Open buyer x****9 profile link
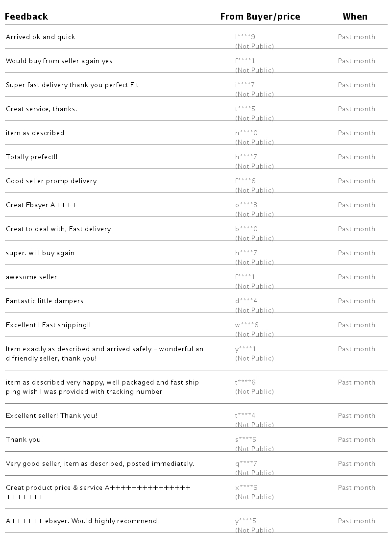The width and height of the screenshot is (392, 533). tap(246, 488)
